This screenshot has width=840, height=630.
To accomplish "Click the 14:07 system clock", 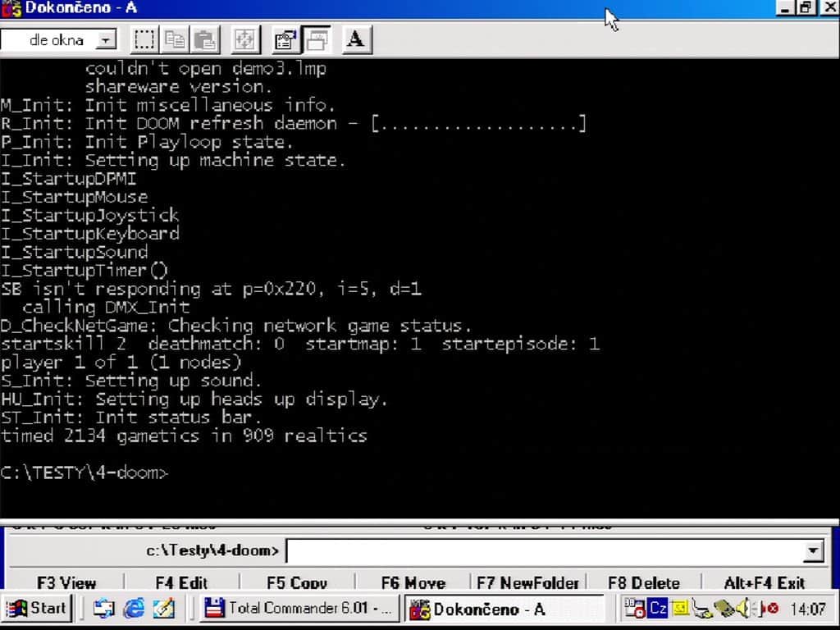I will tap(808, 609).
